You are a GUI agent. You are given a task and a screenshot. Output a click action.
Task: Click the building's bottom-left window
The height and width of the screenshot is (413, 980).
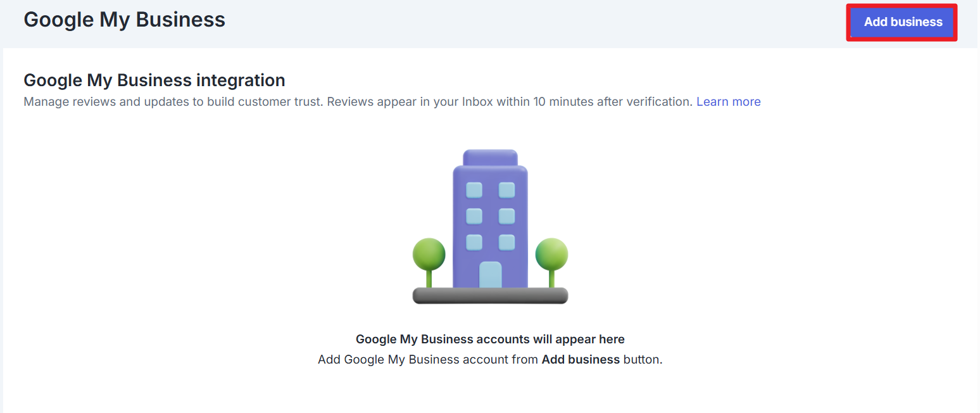tap(474, 242)
